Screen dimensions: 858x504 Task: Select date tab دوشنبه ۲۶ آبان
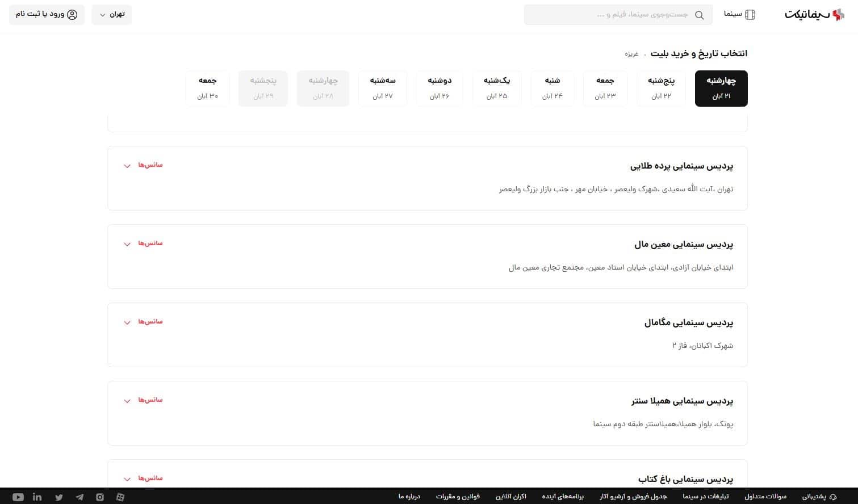coord(440,89)
